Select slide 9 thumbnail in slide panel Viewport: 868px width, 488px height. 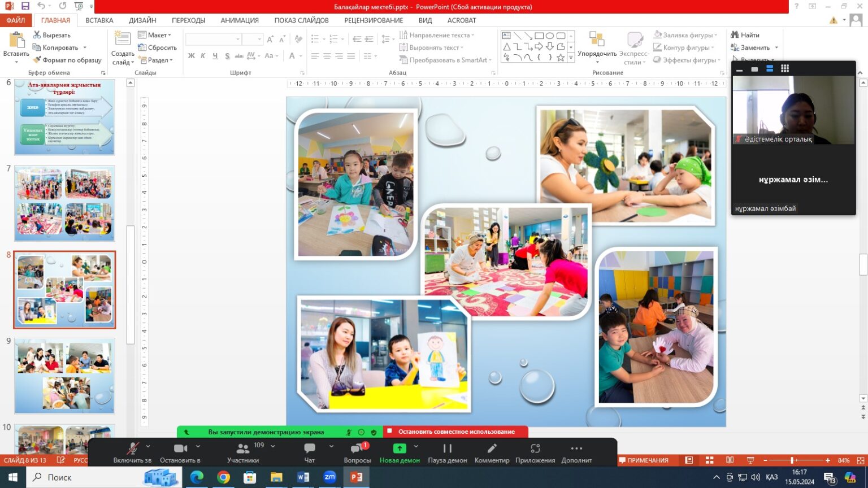pos(64,376)
